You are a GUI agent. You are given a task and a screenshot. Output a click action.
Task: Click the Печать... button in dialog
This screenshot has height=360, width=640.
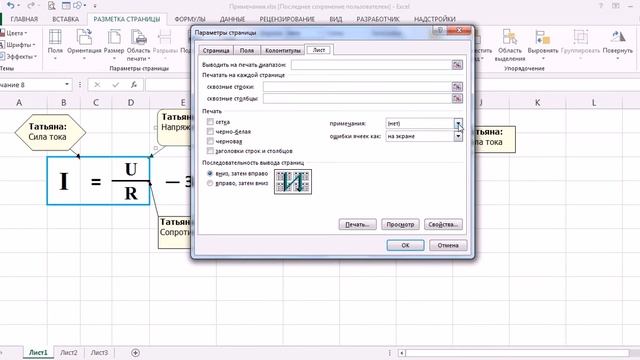tap(358, 224)
